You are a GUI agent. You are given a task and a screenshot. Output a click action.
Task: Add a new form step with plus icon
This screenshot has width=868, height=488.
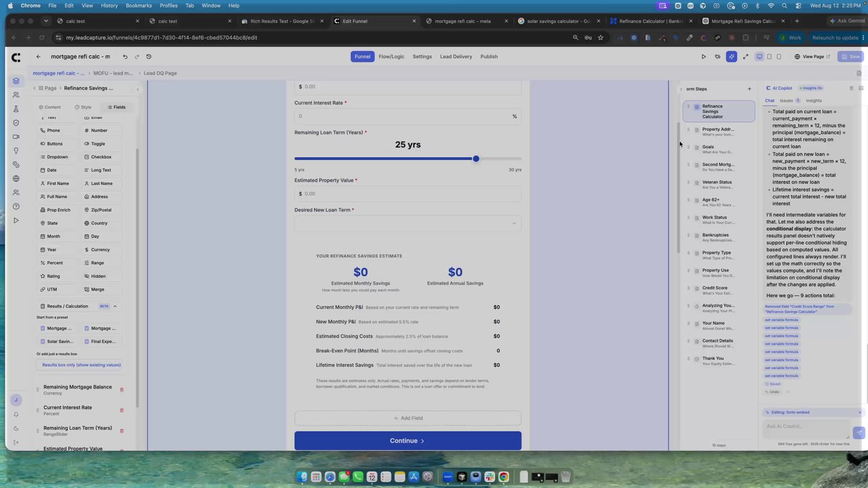tap(749, 89)
